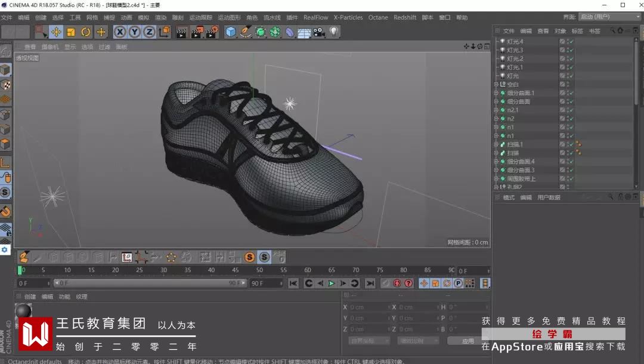Expand the 细分曲面.1 object tree
The image size is (644, 364).
click(496, 93)
